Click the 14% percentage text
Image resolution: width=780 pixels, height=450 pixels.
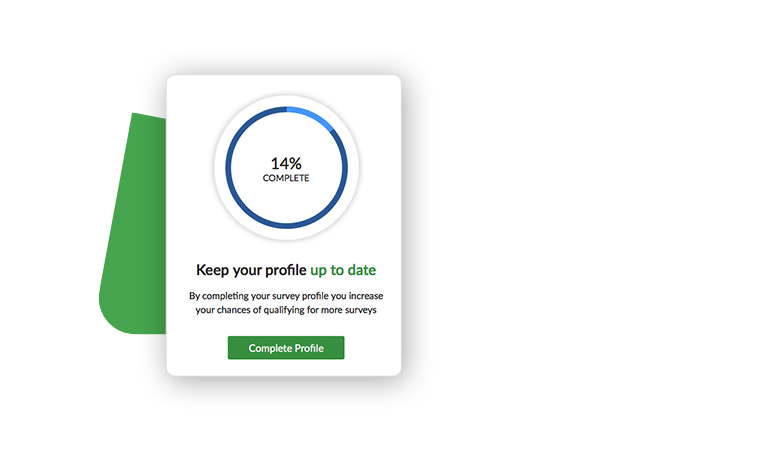point(286,162)
